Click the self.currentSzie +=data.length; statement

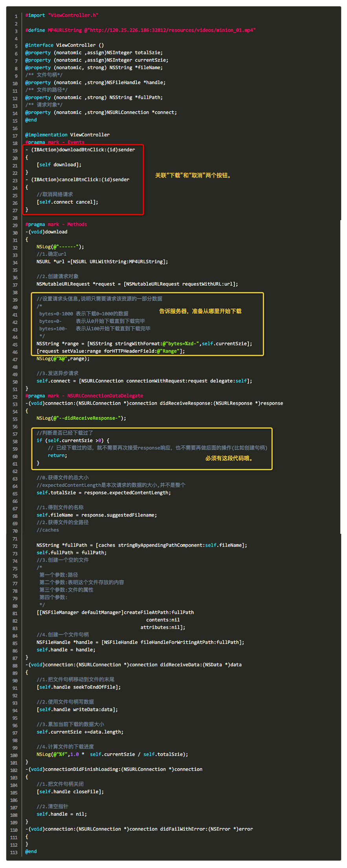pos(80,732)
